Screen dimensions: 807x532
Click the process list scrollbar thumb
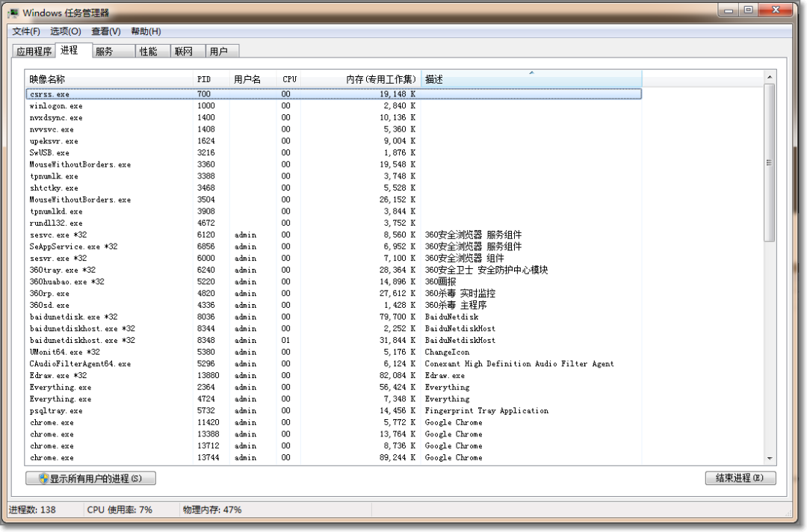tap(770, 163)
